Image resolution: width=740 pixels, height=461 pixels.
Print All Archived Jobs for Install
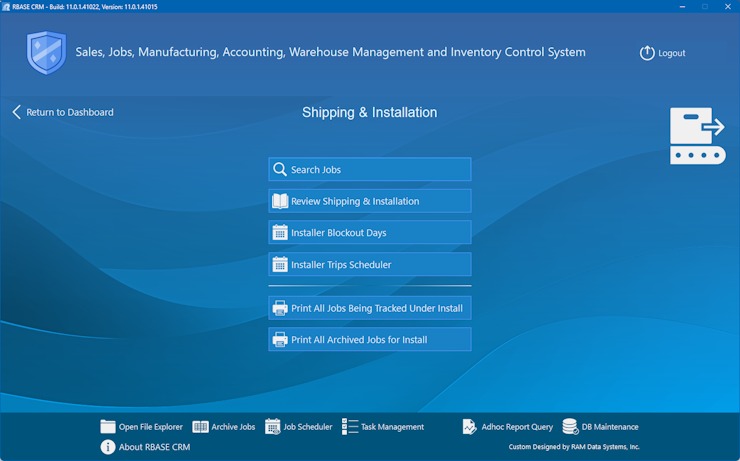tap(370, 339)
